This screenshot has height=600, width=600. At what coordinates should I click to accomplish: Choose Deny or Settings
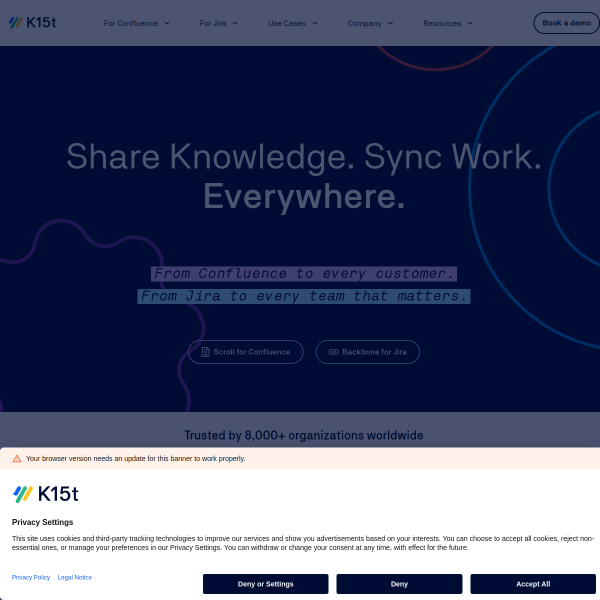266,584
